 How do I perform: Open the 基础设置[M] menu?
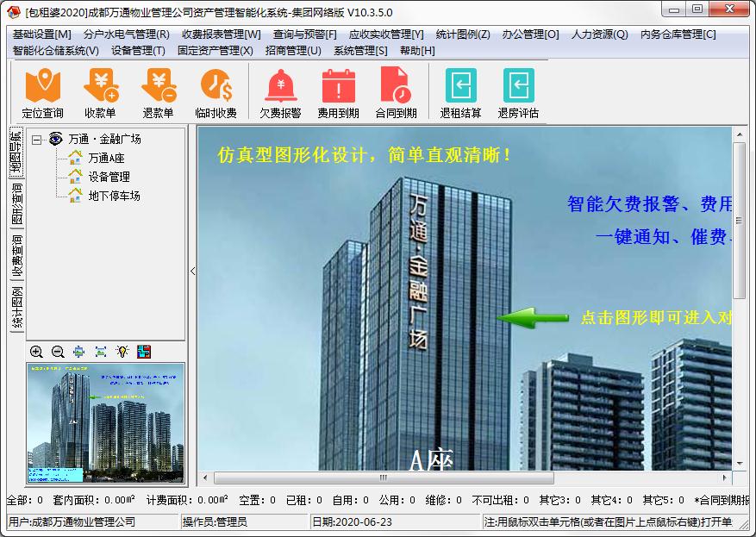[42, 34]
